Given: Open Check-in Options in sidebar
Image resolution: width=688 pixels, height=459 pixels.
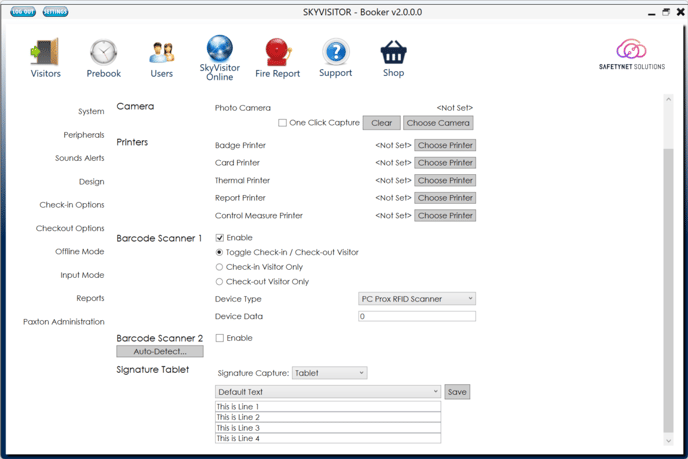Looking at the screenshot, I should click(72, 205).
